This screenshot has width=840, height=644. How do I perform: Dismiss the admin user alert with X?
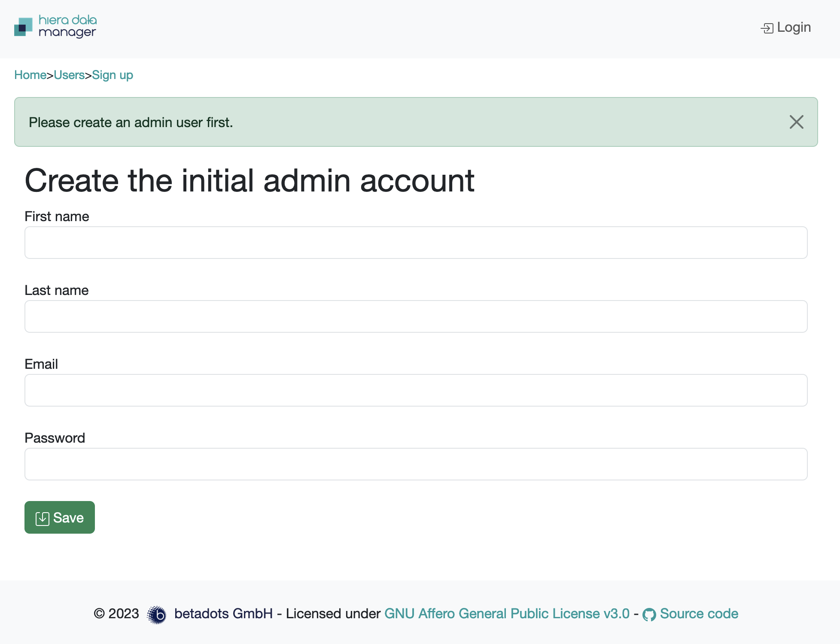(x=796, y=122)
